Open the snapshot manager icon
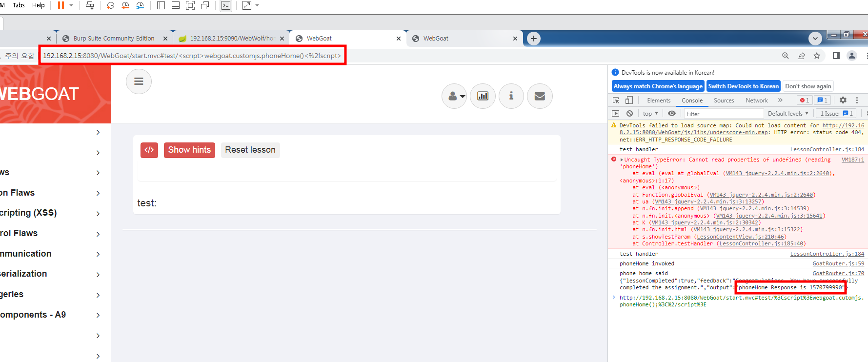This screenshot has height=362, width=868. click(x=140, y=5)
